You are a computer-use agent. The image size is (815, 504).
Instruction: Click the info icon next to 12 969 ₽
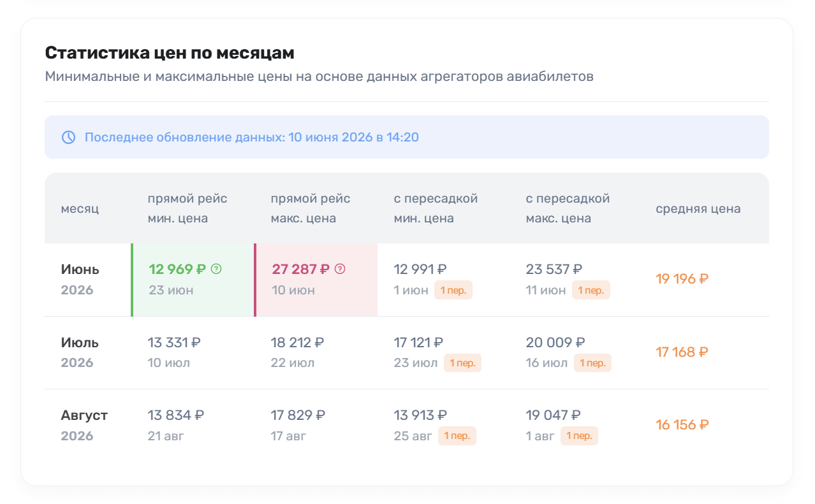coord(216,269)
